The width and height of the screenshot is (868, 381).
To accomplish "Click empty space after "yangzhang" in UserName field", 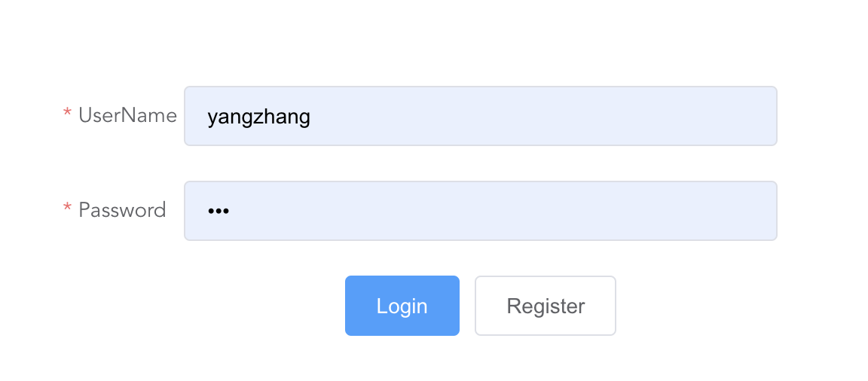I will [x=542, y=116].
